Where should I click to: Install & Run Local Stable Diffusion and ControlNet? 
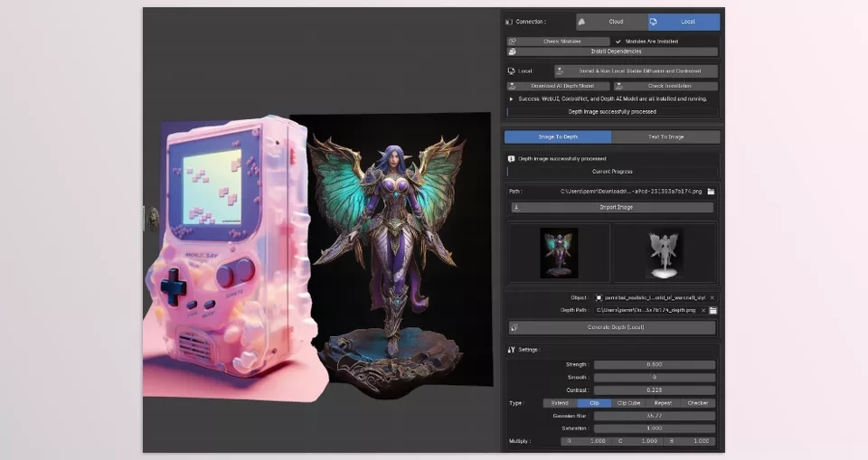click(636, 70)
